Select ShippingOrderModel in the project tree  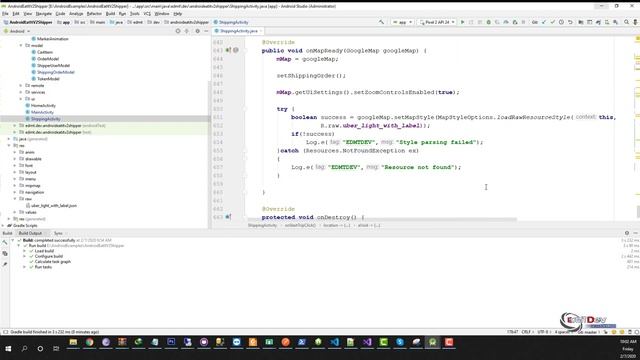pyautogui.click(x=56, y=72)
